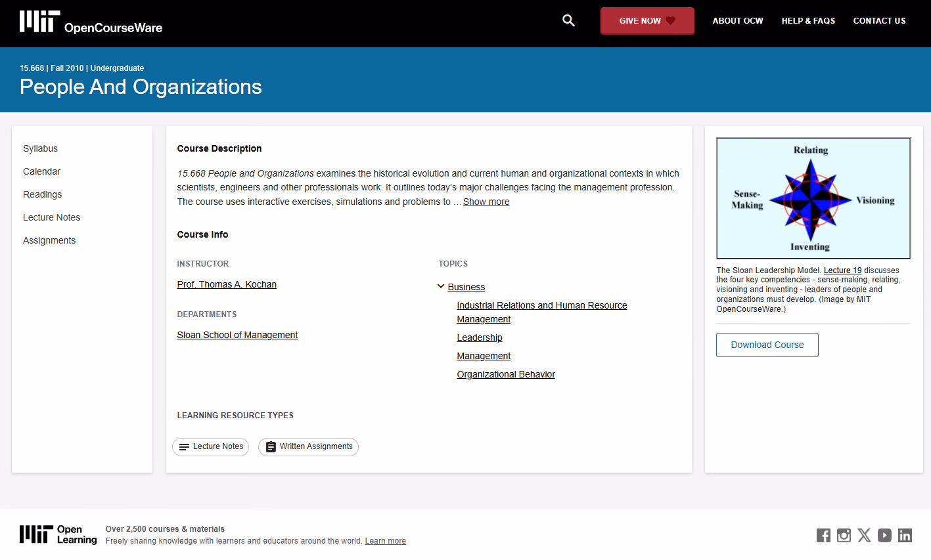The image size is (931, 560).
Task: Click the Instructor label
Action: (203, 264)
